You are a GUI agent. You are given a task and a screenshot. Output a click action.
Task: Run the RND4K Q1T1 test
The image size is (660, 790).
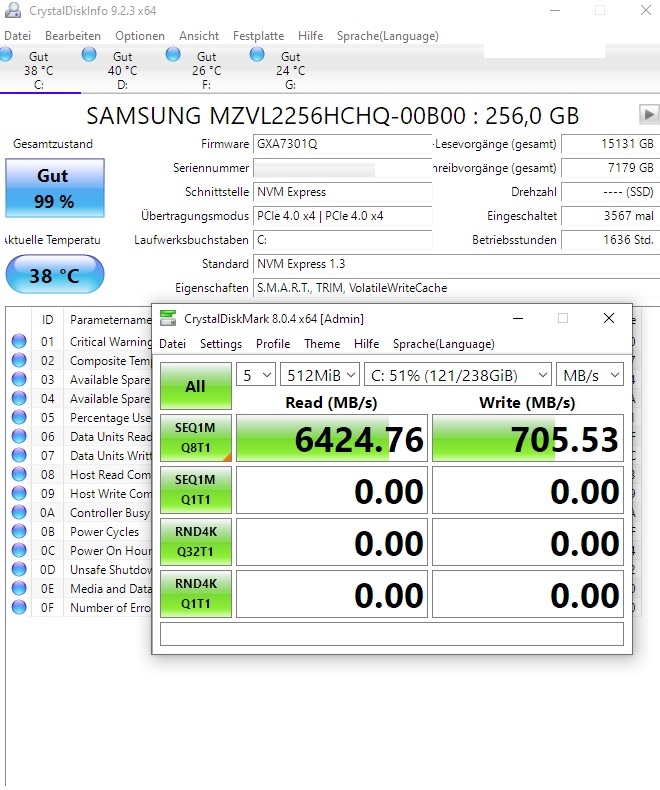tap(196, 594)
